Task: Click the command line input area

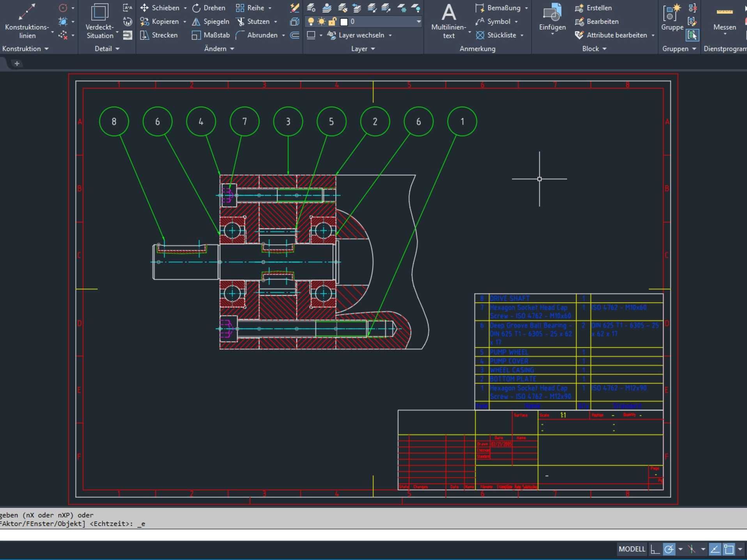Action: (x=373, y=535)
